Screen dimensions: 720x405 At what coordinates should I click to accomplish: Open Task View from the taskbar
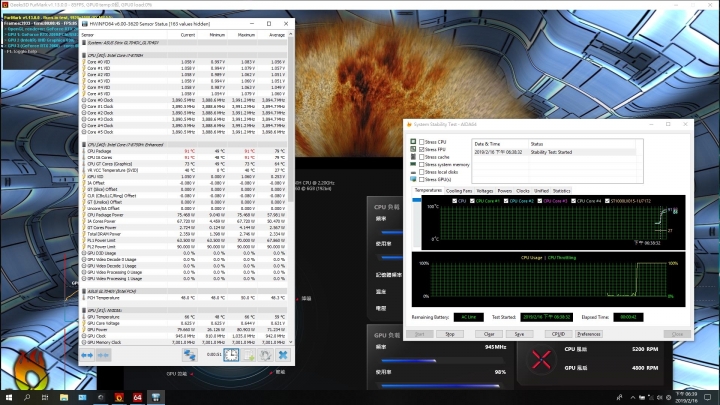[x=45, y=397]
